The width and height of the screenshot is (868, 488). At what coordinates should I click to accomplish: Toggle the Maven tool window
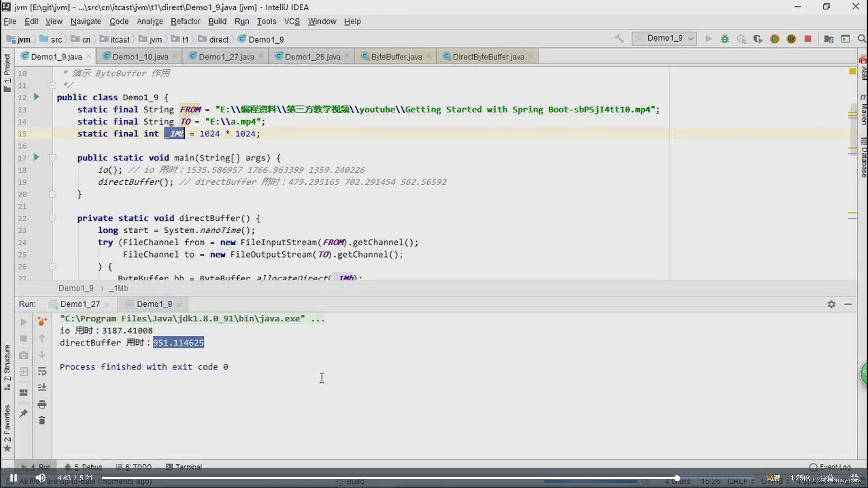863,110
